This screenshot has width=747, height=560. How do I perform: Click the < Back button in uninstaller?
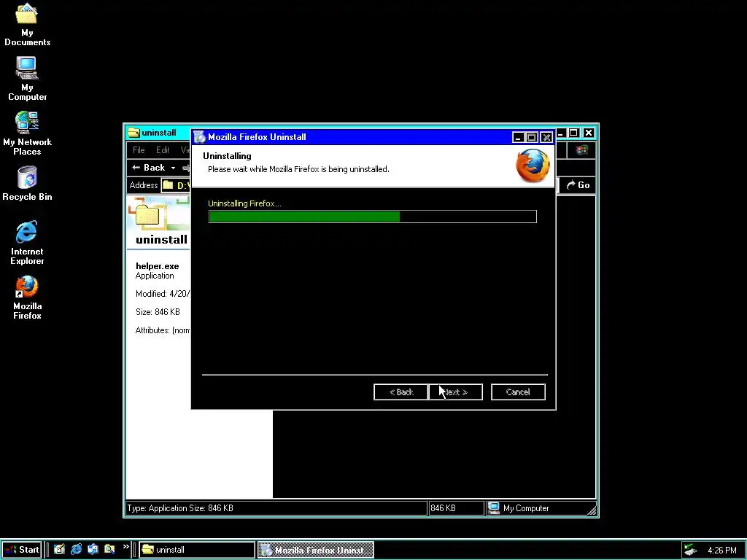(400, 392)
